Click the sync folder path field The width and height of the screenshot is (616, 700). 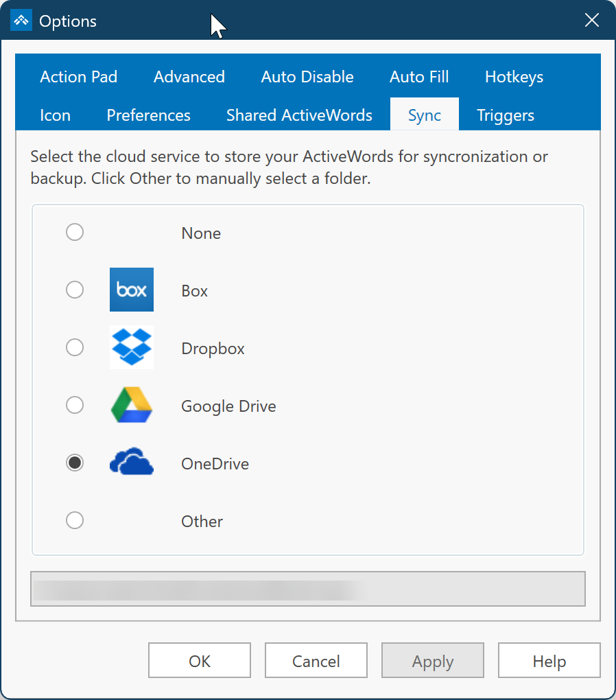pos(308,589)
